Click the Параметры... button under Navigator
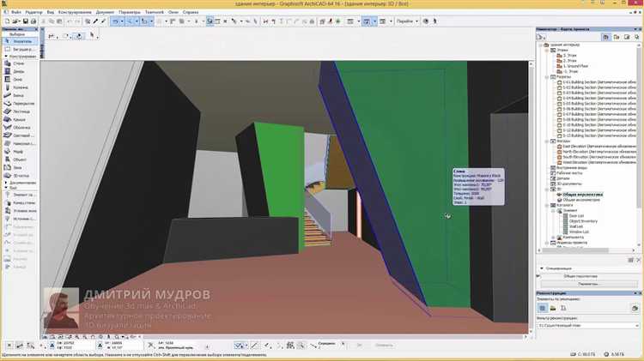This screenshot has width=644, height=361. [588, 284]
